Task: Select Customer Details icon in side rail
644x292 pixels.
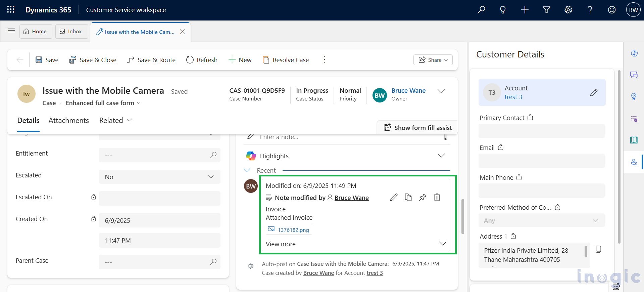Action: (634, 162)
